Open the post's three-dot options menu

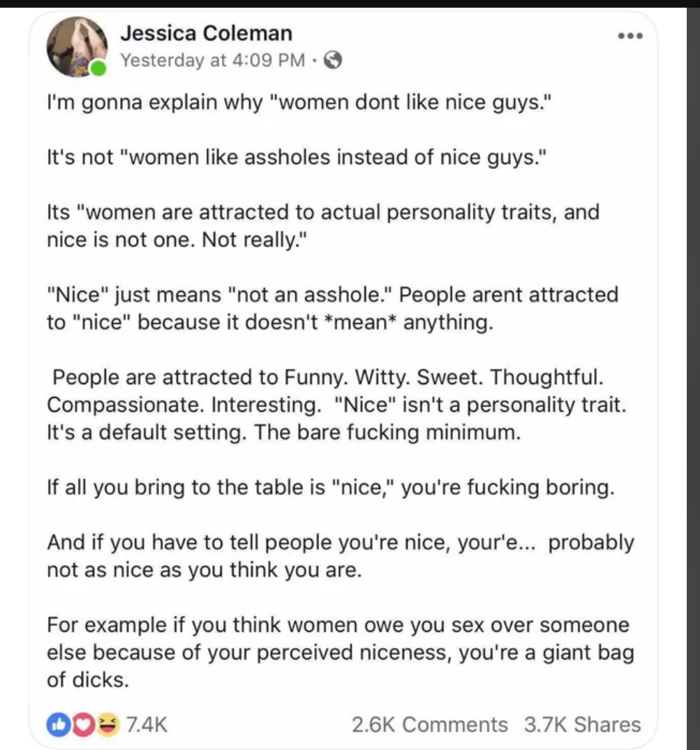630,36
